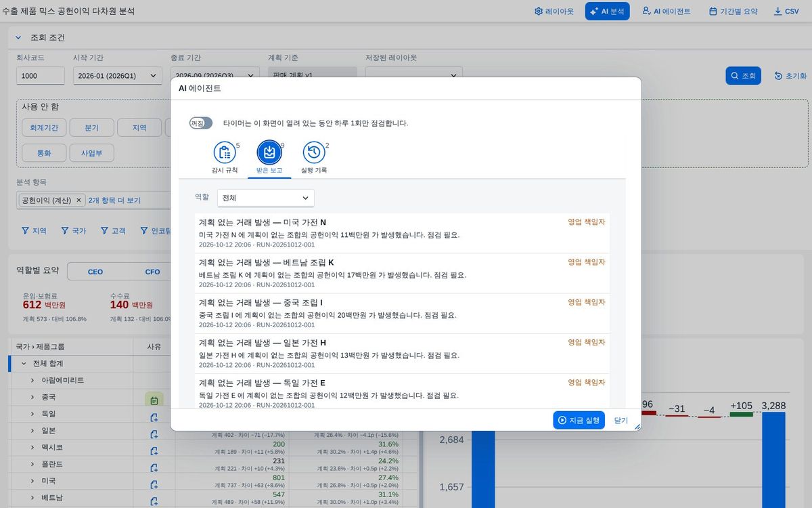Click the 계획 기준 field

tap(313, 72)
